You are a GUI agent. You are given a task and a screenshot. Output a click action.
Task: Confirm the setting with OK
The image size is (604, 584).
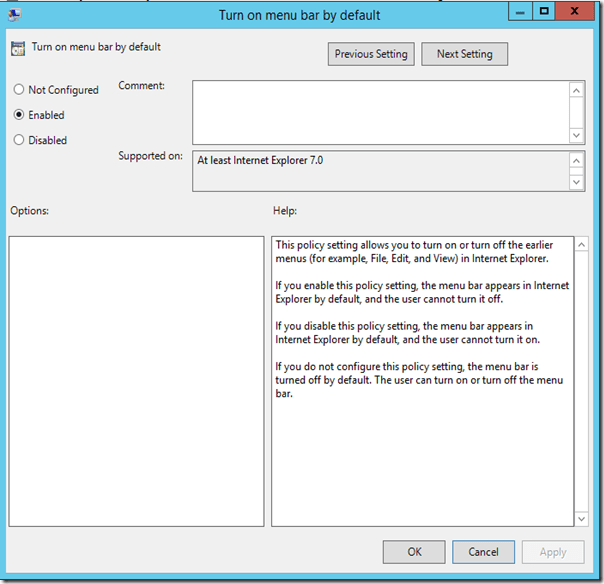(414, 552)
